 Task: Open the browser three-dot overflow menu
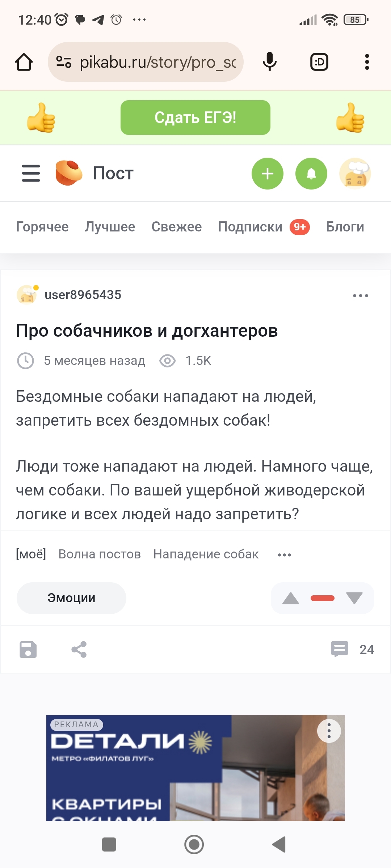[367, 62]
